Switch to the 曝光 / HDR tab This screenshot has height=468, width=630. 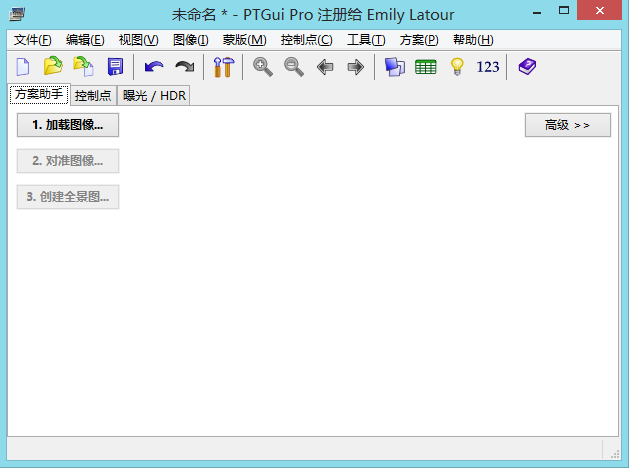click(154, 95)
